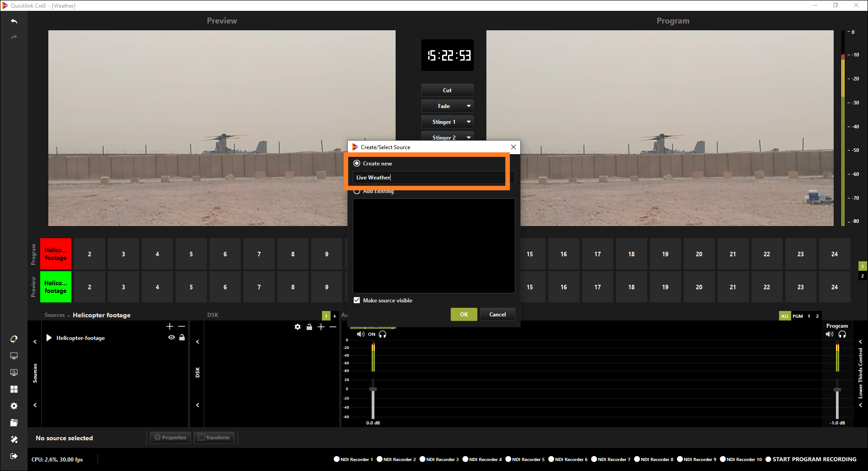Add a new source with plus icon

(x=170, y=326)
